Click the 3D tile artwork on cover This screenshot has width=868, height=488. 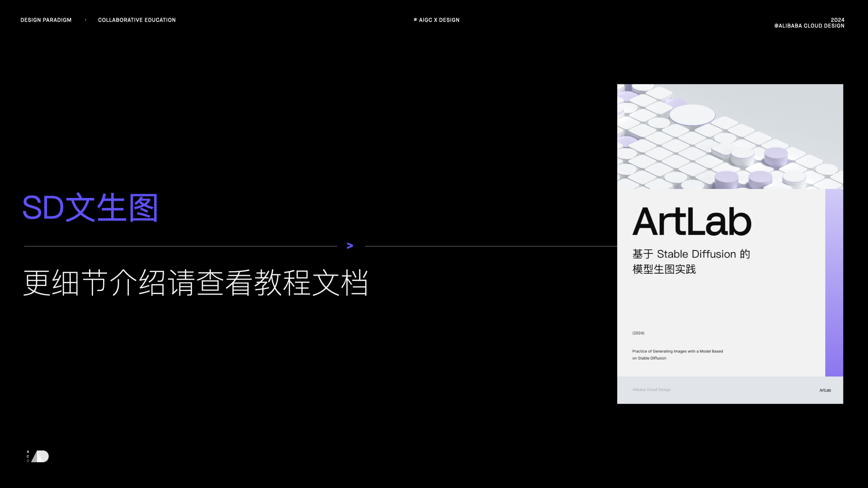730,136
